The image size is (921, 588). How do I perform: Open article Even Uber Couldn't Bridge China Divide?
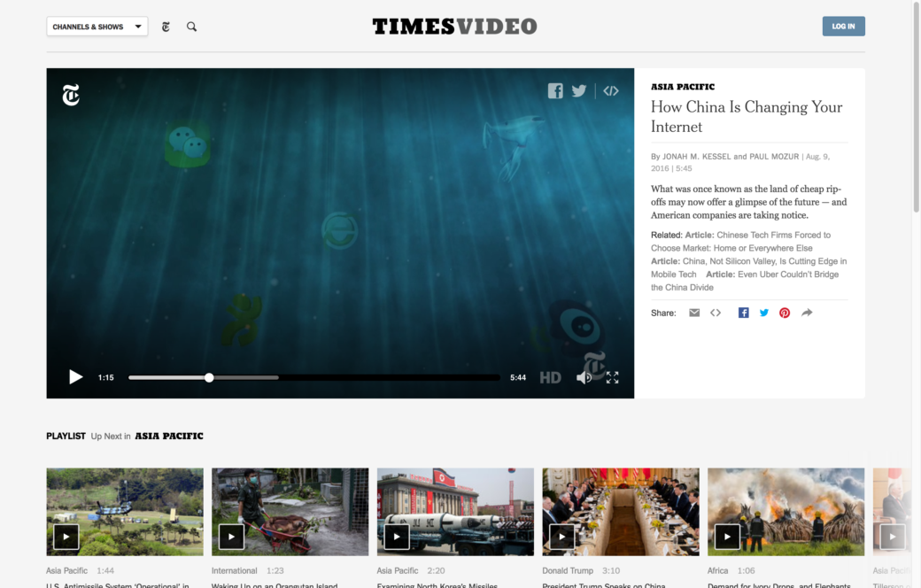(x=787, y=275)
